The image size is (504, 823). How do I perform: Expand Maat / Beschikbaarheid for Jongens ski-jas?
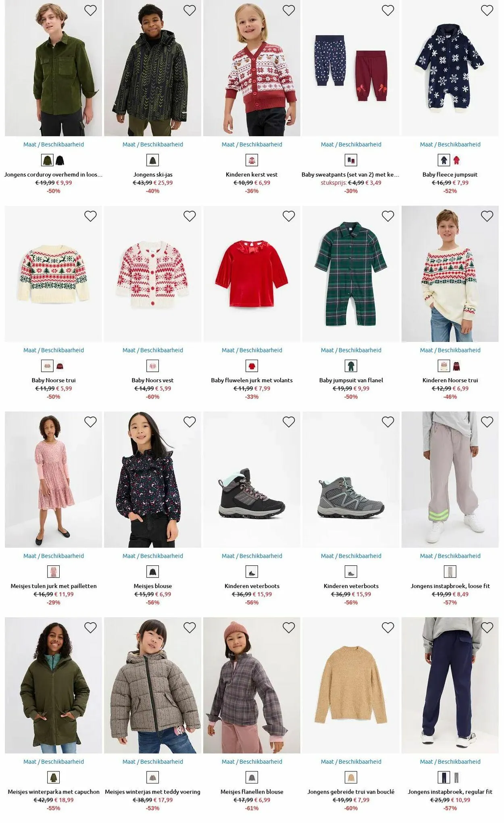[x=153, y=144]
